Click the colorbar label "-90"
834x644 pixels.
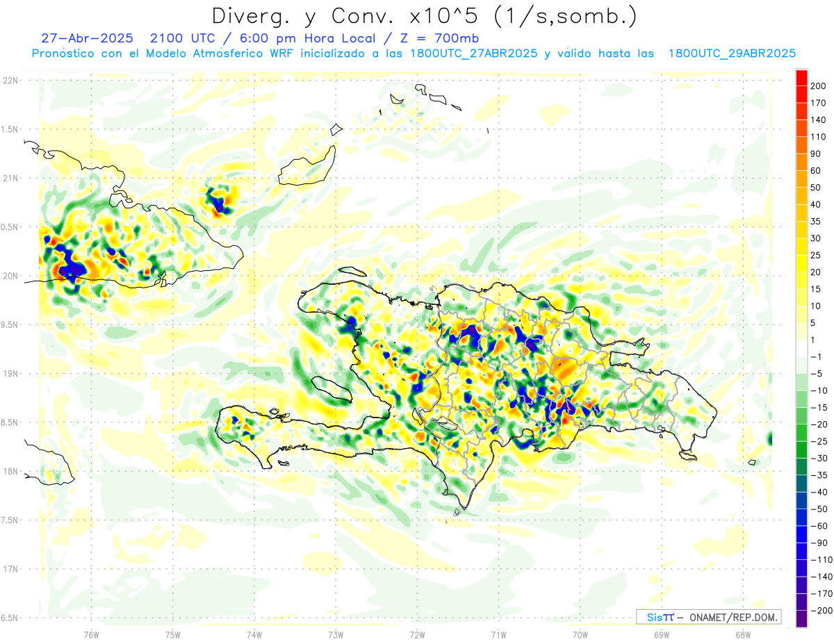(818, 543)
